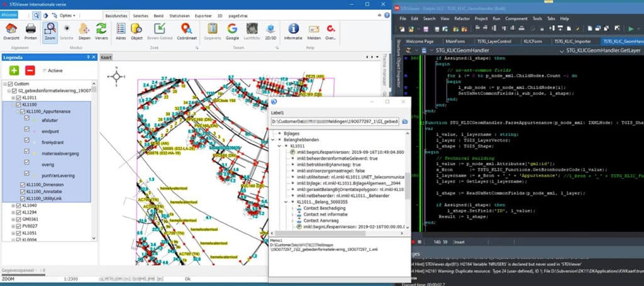Expand the GM0361 legend node
This screenshot has height=286, width=644.
[13, 219]
